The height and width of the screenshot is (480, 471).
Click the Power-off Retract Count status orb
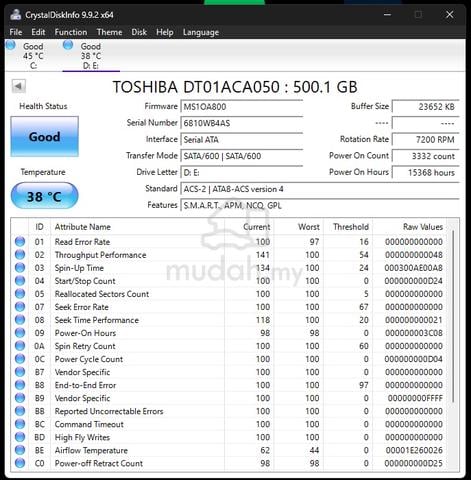pos(20,463)
